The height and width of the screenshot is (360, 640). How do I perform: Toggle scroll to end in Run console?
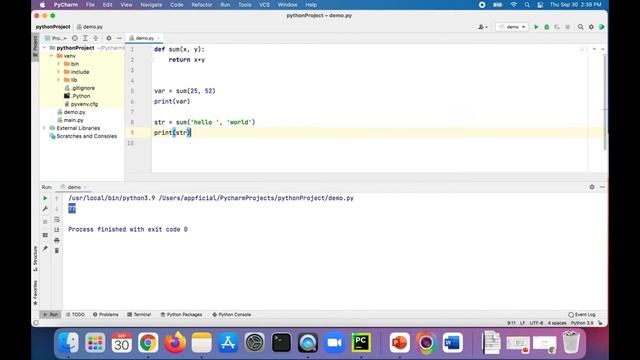click(57, 230)
